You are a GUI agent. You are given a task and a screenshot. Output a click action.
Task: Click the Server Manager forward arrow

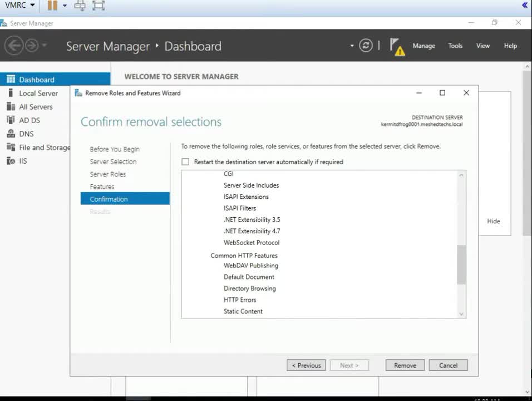[32, 46]
